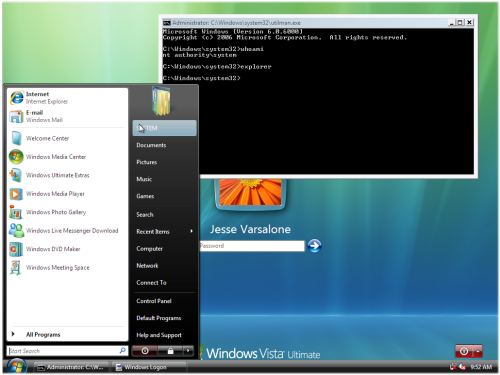Click inside the command prompt console area
The width and height of the screenshot is (500, 375).
(x=318, y=101)
